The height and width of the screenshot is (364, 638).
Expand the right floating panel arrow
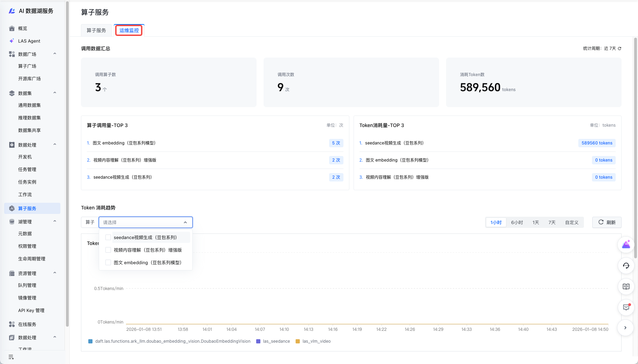[625, 328]
